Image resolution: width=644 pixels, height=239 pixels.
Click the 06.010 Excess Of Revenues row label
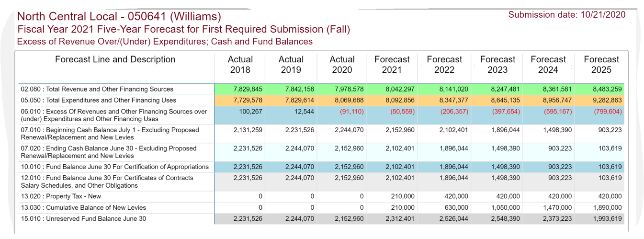(114, 115)
